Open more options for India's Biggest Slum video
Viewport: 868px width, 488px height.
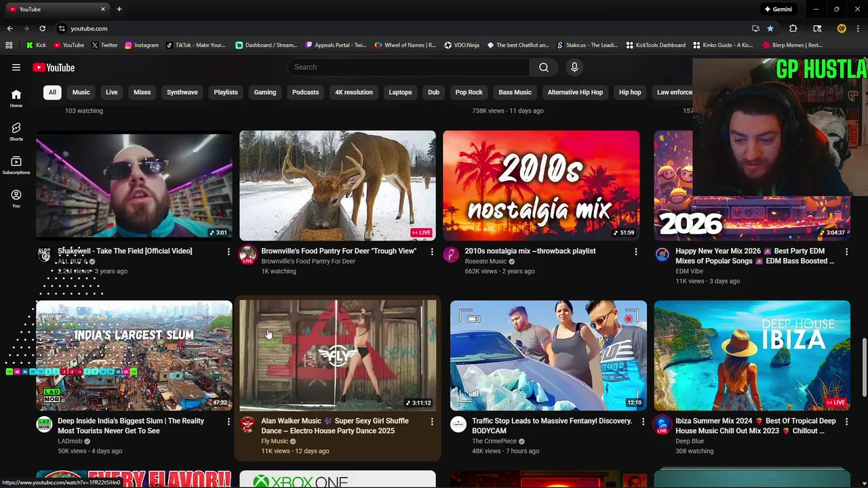click(x=229, y=422)
